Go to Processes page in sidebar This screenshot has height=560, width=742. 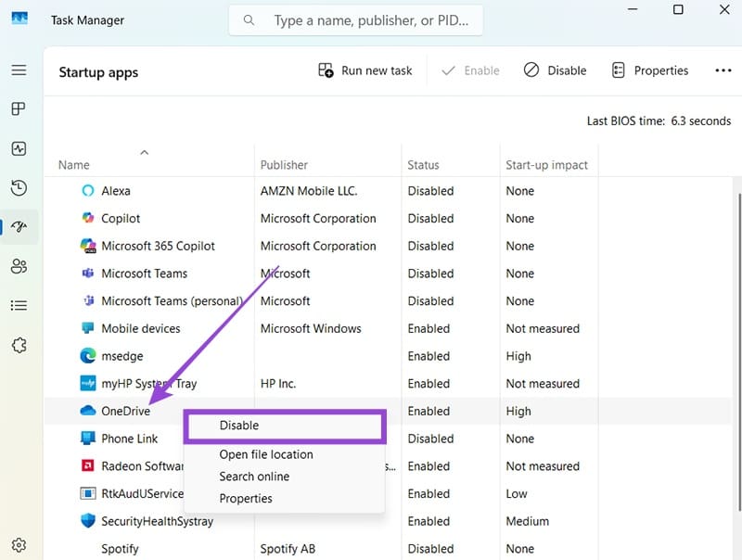pyautogui.click(x=19, y=109)
